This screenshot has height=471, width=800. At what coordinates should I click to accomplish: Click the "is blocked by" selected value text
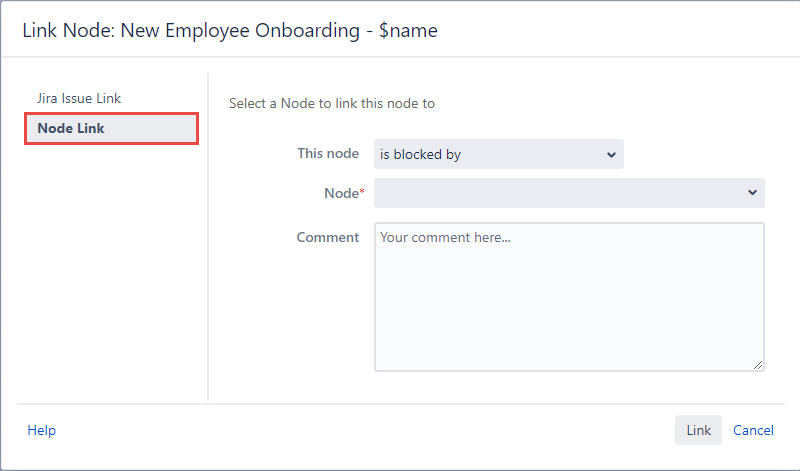(x=420, y=154)
